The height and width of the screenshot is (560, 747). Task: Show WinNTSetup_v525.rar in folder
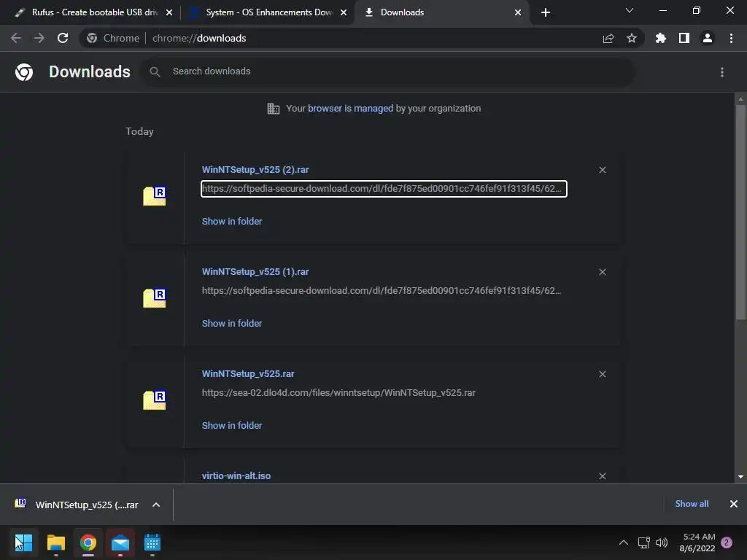click(232, 426)
